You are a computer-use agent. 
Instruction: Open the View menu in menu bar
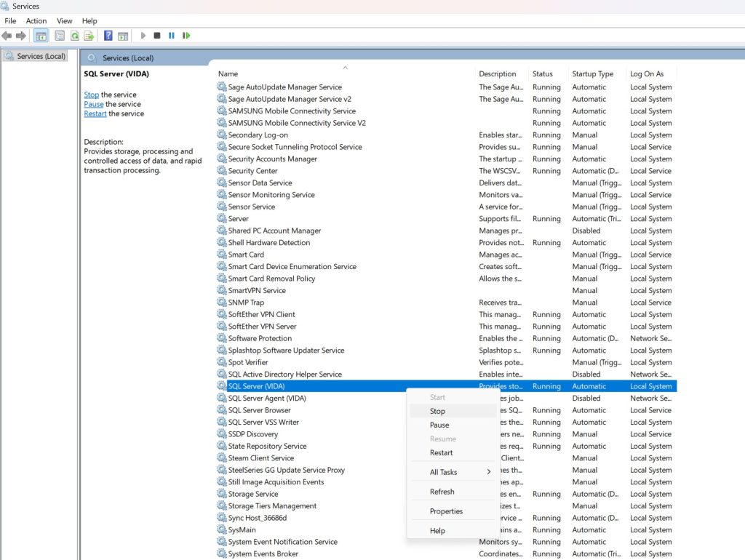[65, 21]
